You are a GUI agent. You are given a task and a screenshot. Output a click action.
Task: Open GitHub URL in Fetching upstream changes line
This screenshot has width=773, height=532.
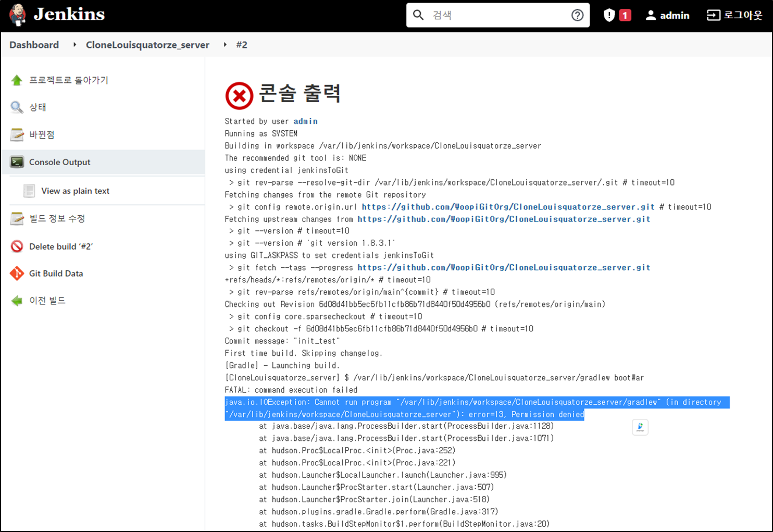(504, 219)
